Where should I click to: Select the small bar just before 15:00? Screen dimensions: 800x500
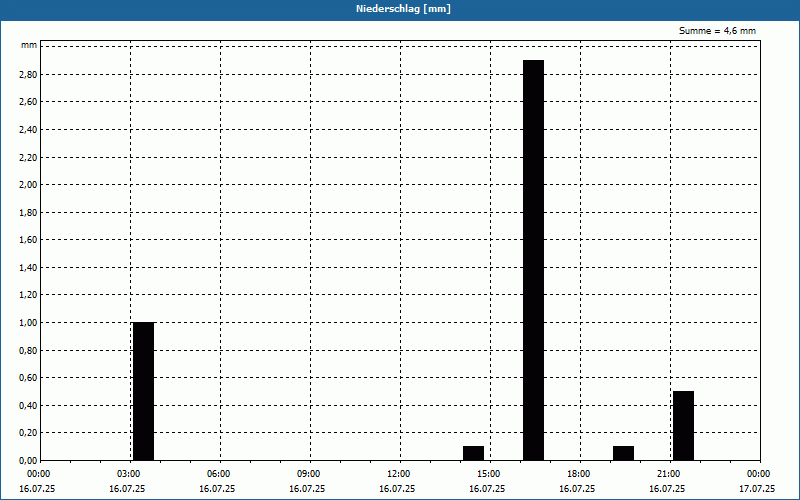coord(473,453)
